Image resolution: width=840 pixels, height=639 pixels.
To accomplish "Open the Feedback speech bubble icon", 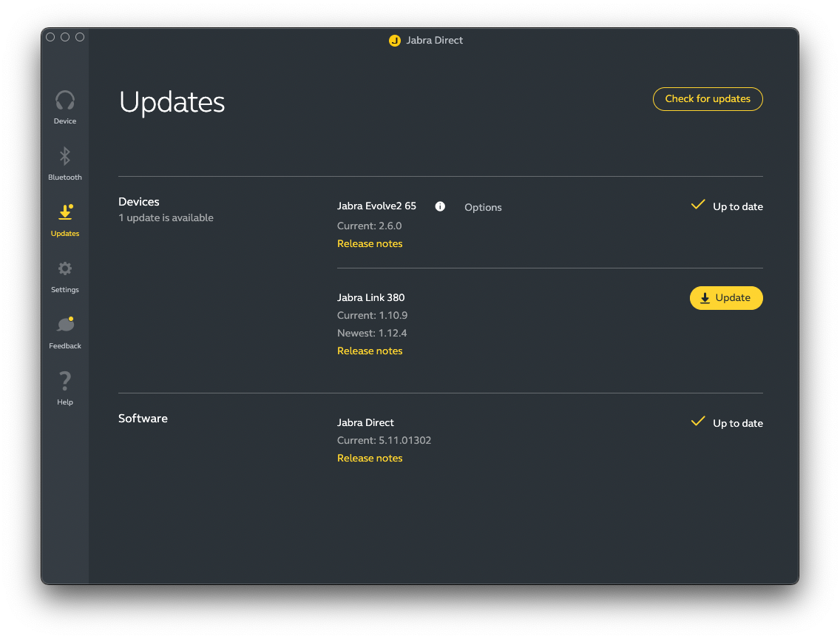I will click(65, 324).
